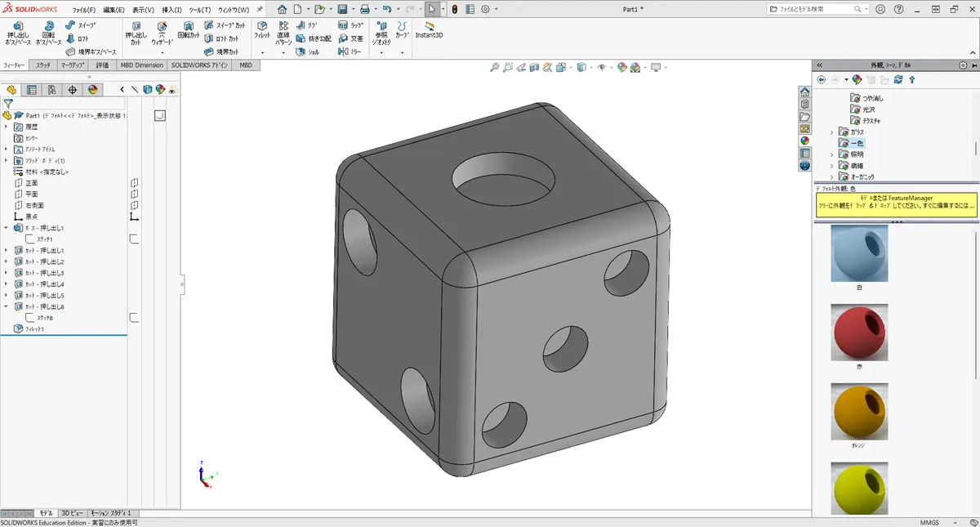Click the Zoom to Fit view icon
This screenshot has height=527, width=980.
[494, 68]
